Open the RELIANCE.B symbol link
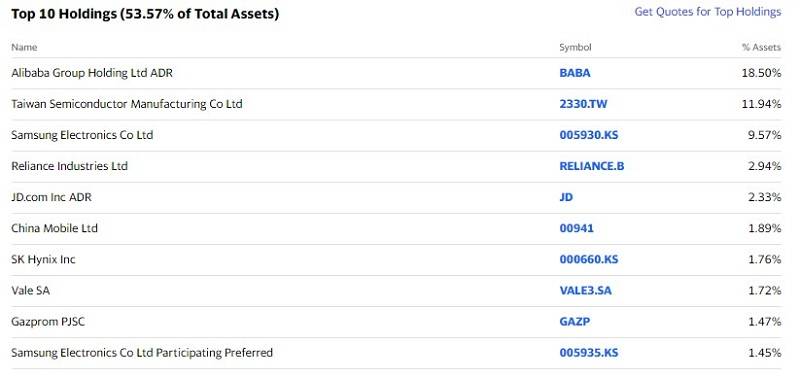Image resolution: width=800 pixels, height=378 pixels. 592,166
